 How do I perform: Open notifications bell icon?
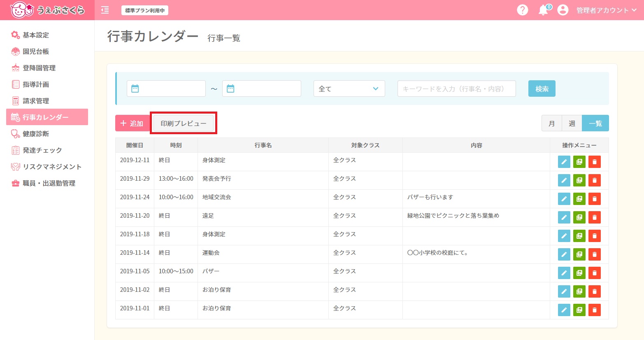pos(544,10)
